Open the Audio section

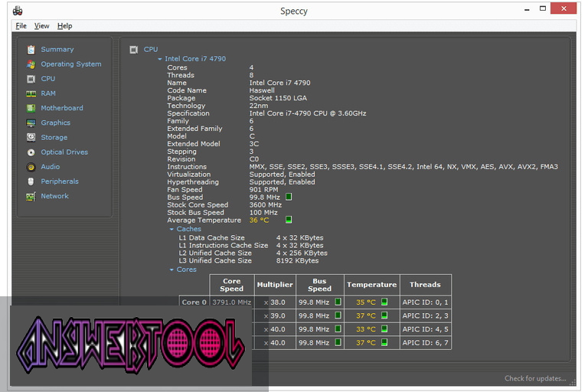[51, 167]
